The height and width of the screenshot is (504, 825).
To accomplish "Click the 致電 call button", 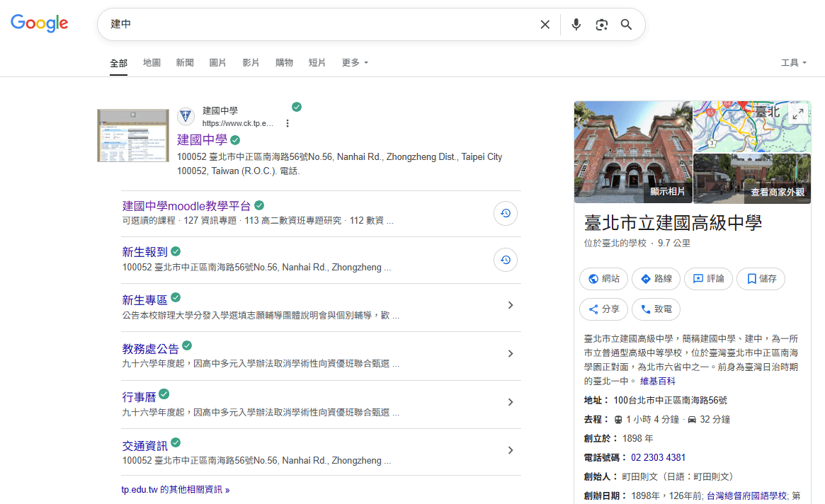I will (656, 309).
